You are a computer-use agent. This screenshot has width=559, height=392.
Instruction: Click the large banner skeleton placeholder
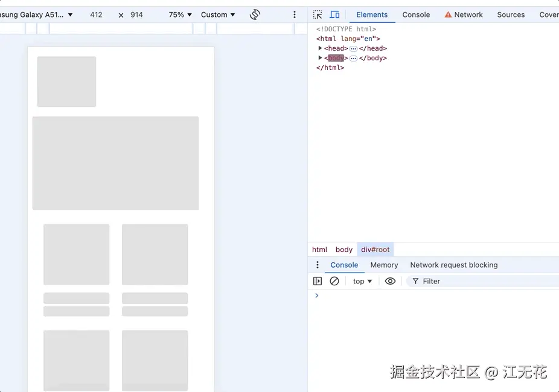click(115, 163)
